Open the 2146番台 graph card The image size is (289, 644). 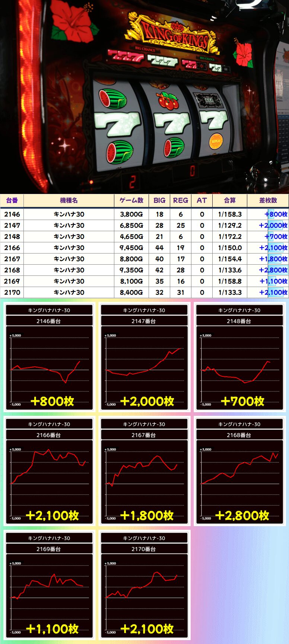coord(49,357)
